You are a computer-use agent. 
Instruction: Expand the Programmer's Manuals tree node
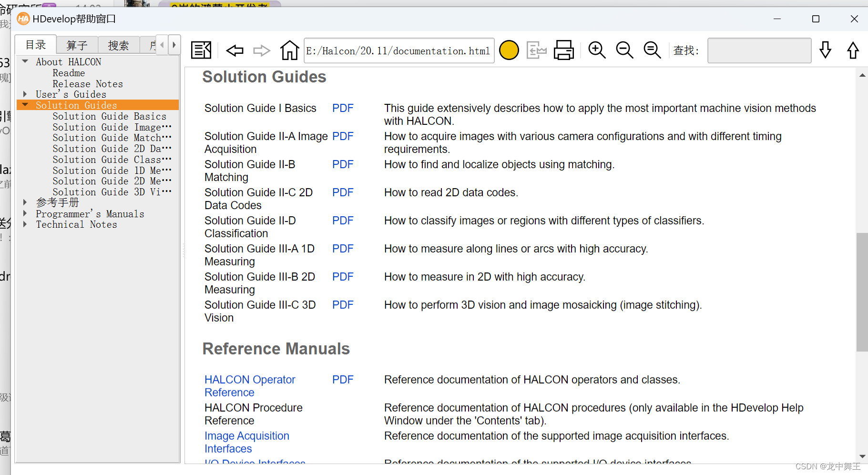pos(25,213)
